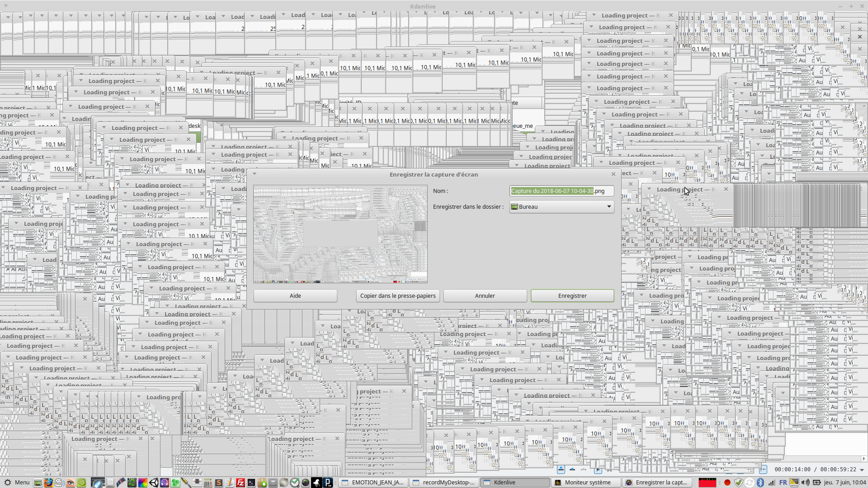
Task: Click the Enregistrer button
Action: 572,296
